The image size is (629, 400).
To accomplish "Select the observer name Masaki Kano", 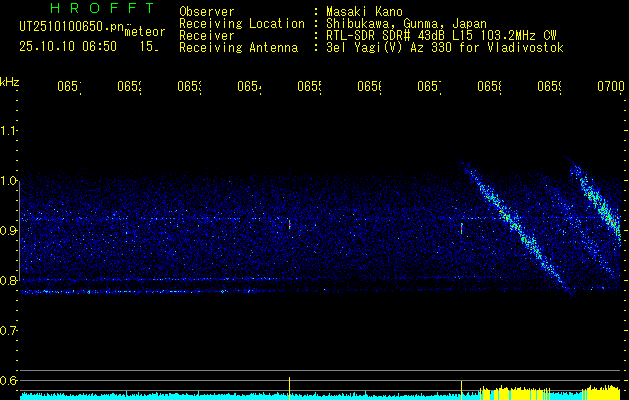I will [364, 12].
